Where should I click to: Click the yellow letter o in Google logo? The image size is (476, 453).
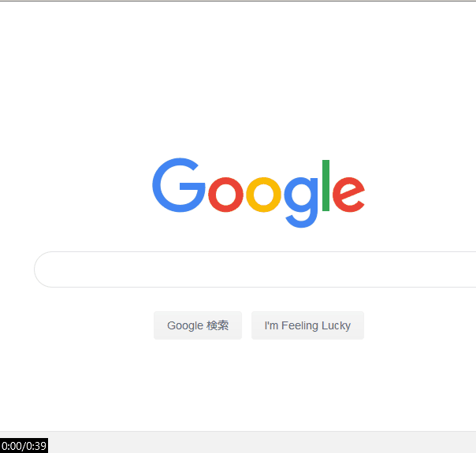point(263,194)
